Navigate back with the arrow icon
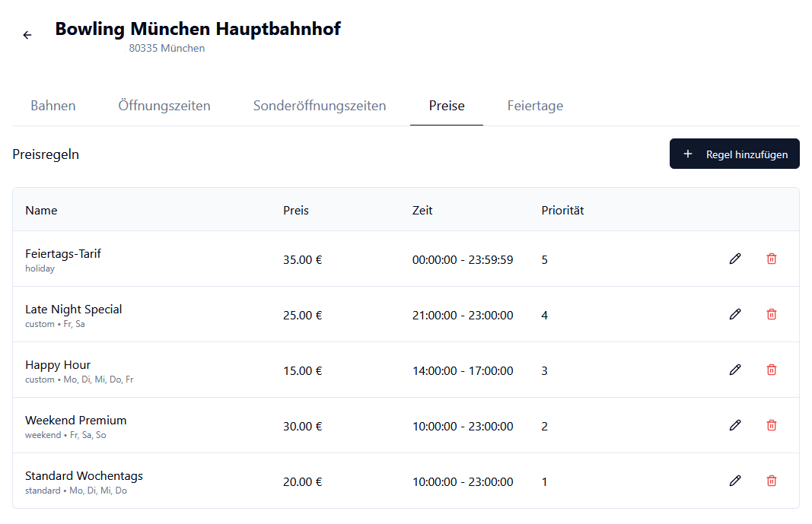 27,34
